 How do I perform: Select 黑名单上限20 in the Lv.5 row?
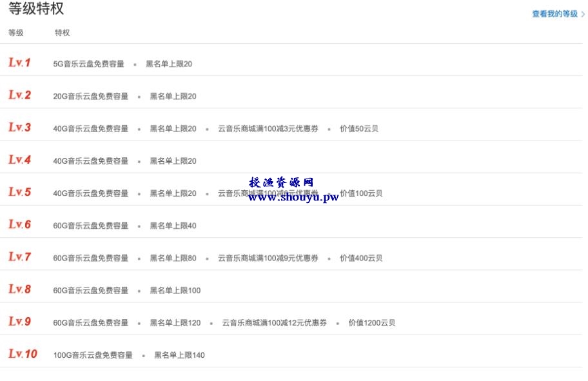[x=173, y=193]
